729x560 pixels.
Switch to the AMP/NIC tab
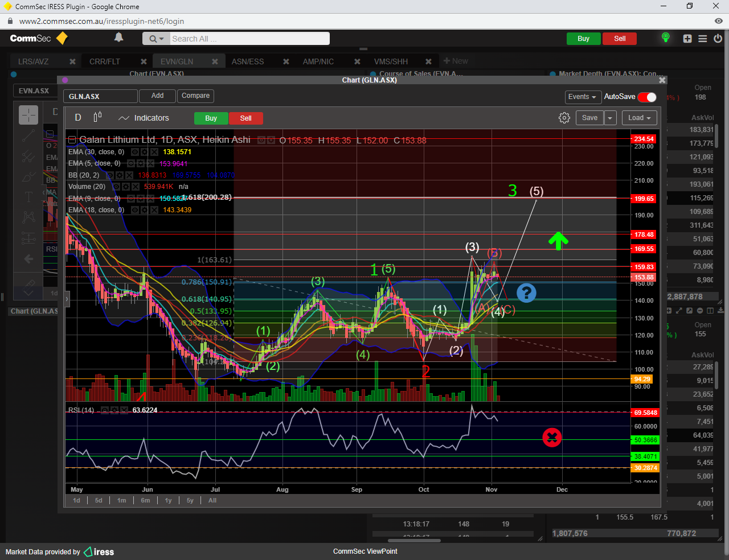pos(318,61)
